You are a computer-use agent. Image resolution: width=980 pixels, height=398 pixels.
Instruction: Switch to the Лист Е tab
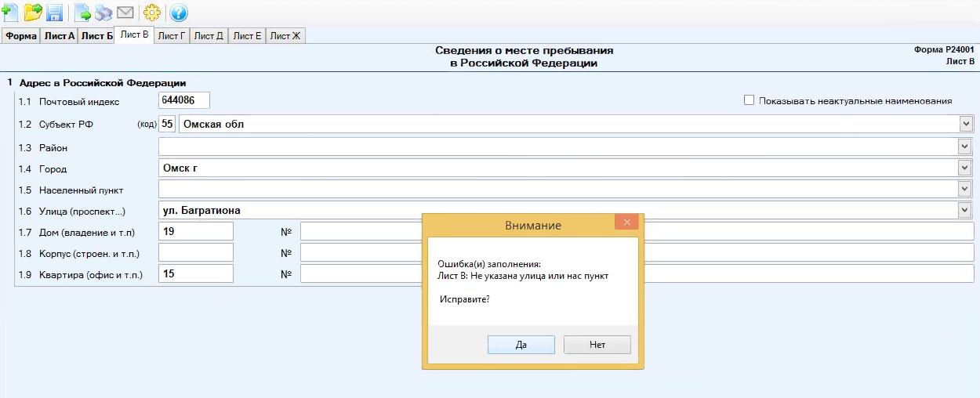click(247, 36)
